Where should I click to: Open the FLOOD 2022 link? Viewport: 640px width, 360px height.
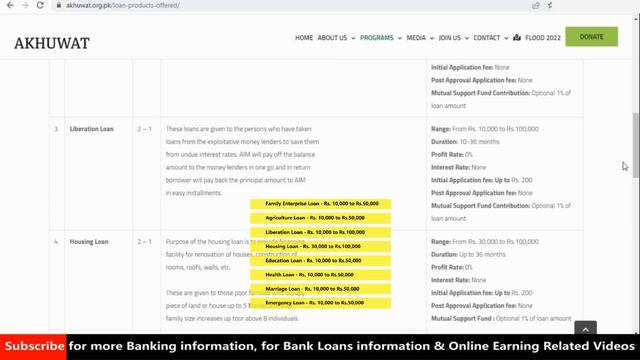pos(542,38)
